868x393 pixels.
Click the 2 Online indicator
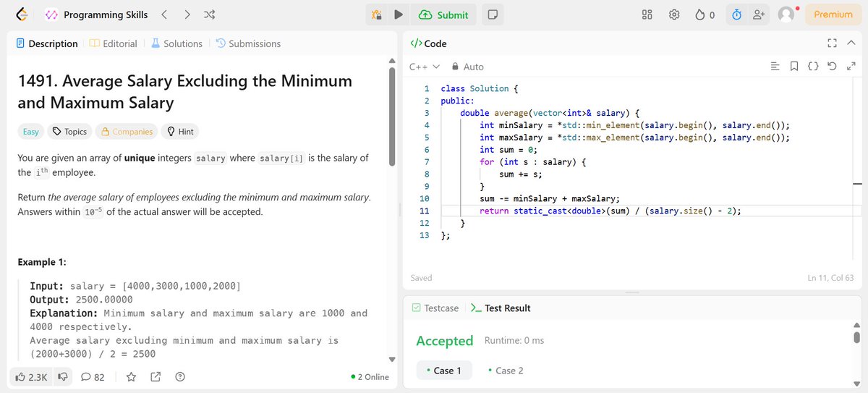[369, 377]
